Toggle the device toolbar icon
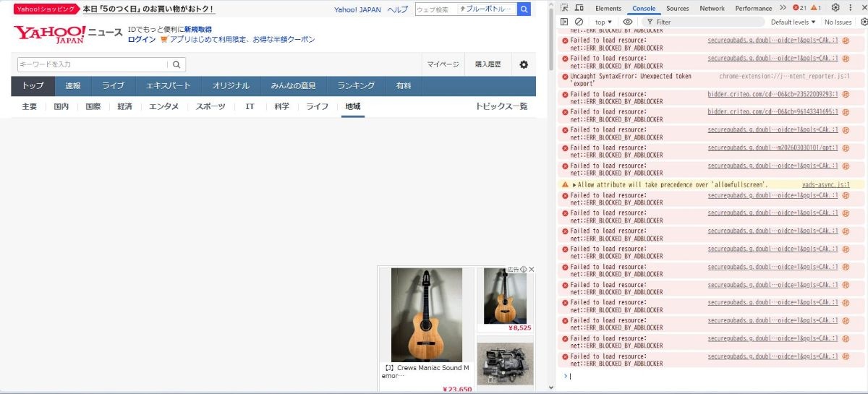The image size is (868, 394). 579,8
